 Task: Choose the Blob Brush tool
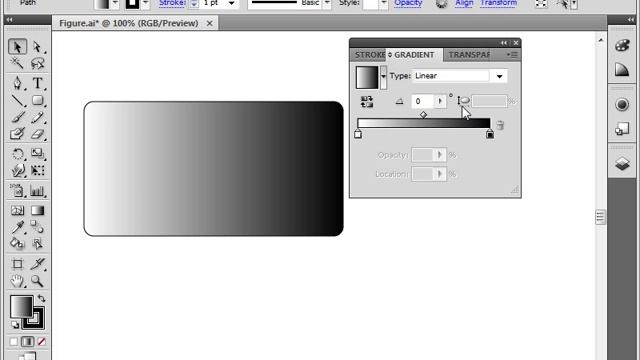(x=17, y=134)
